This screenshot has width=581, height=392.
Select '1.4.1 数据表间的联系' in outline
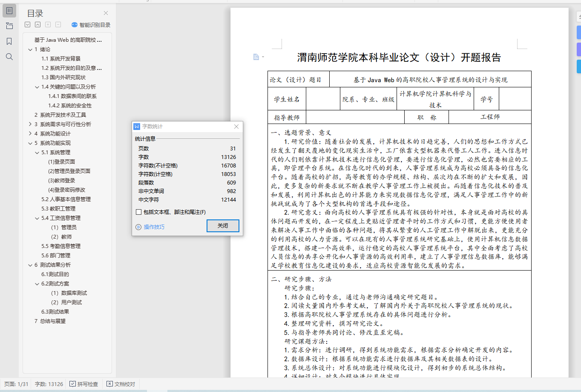pyautogui.click(x=72, y=96)
